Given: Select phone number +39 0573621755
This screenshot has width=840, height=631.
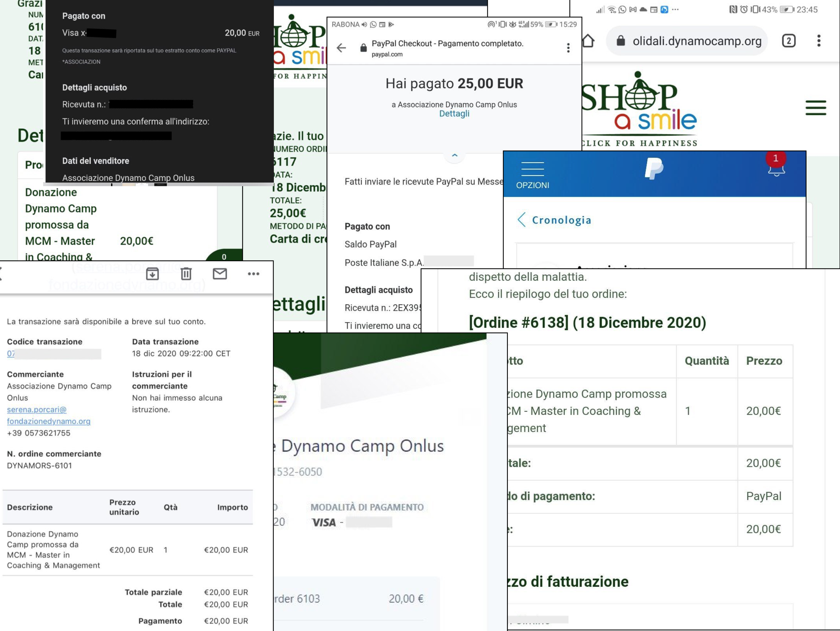Looking at the screenshot, I should click(39, 433).
